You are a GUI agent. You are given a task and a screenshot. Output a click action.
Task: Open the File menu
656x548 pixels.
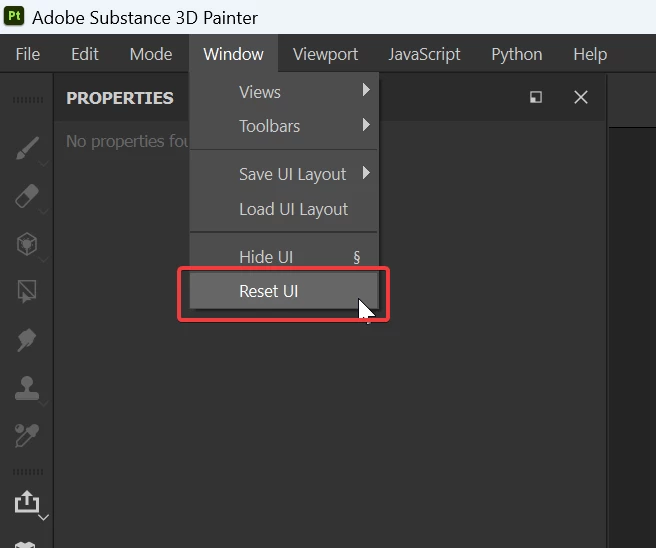28,54
